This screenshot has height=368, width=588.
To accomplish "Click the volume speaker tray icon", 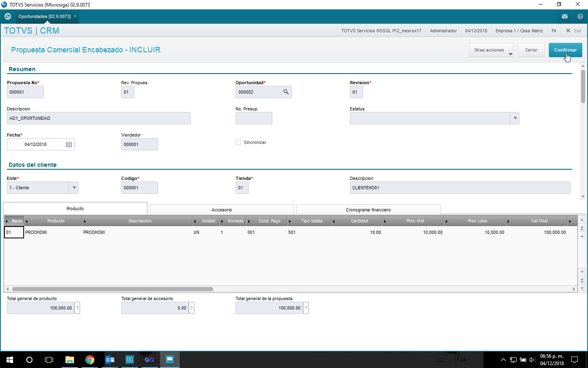I will [532, 360].
